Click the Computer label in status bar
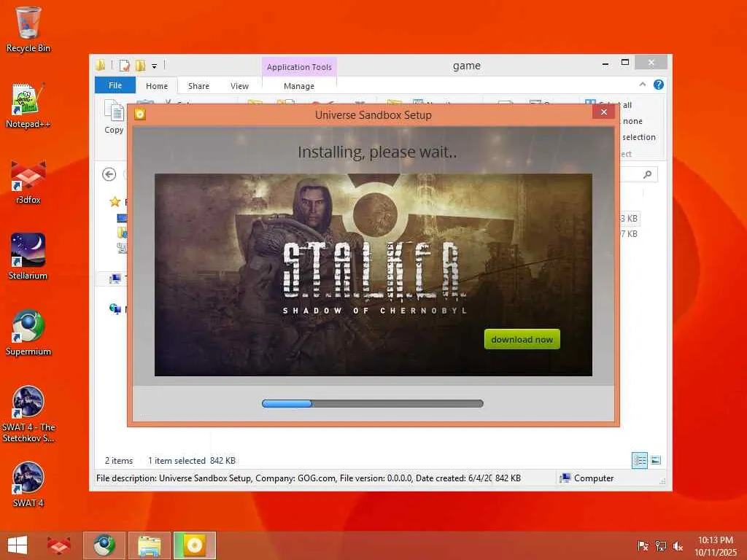747x560 pixels. 594,478
